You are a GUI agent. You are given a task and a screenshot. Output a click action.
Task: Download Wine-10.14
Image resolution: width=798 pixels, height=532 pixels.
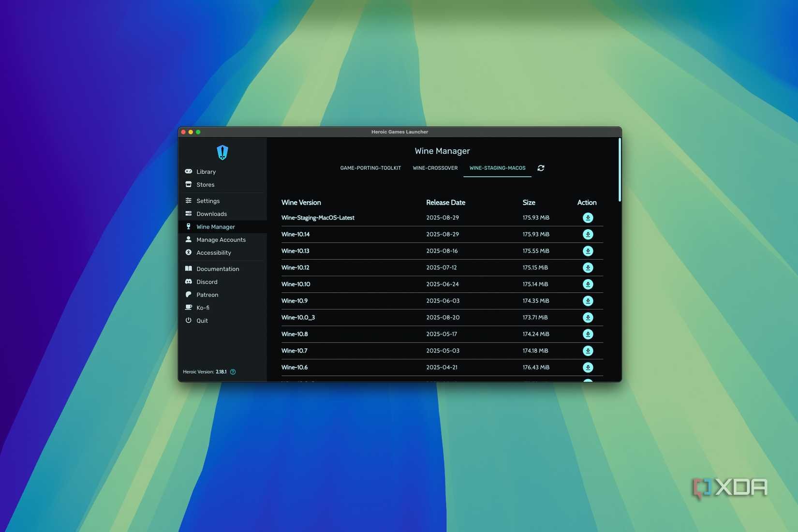point(588,234)
